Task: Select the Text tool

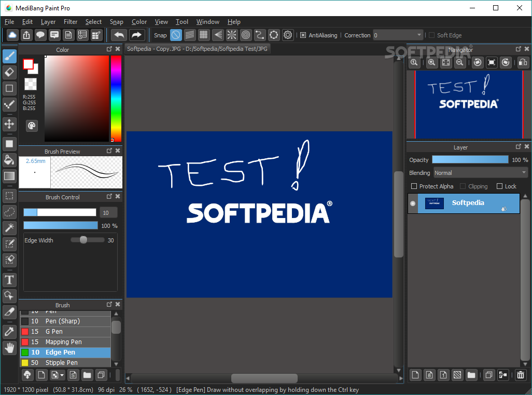Action: [9, 280]
